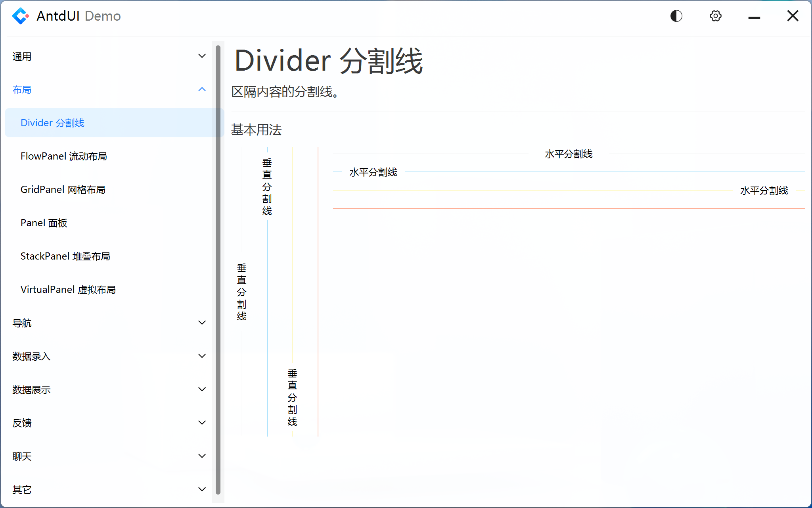Expand the 通用 category
The height and width of the screenshot is (508, 812).
[107, 56]
